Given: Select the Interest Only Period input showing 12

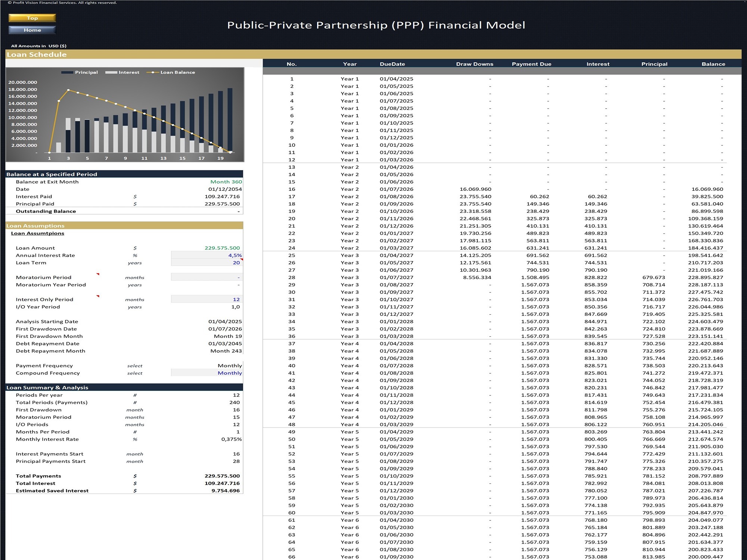Looking at the screenshot, I should pyautogui.click(x=207, y=299).
